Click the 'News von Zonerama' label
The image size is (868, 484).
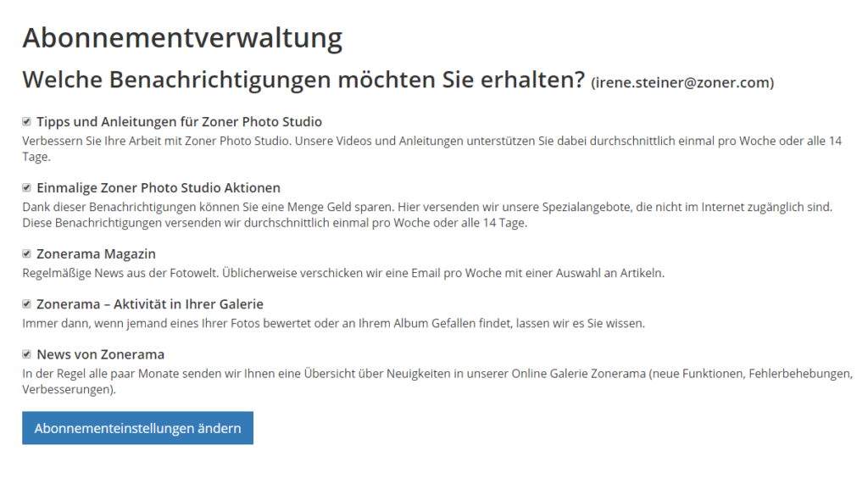[x=101, y=354]
